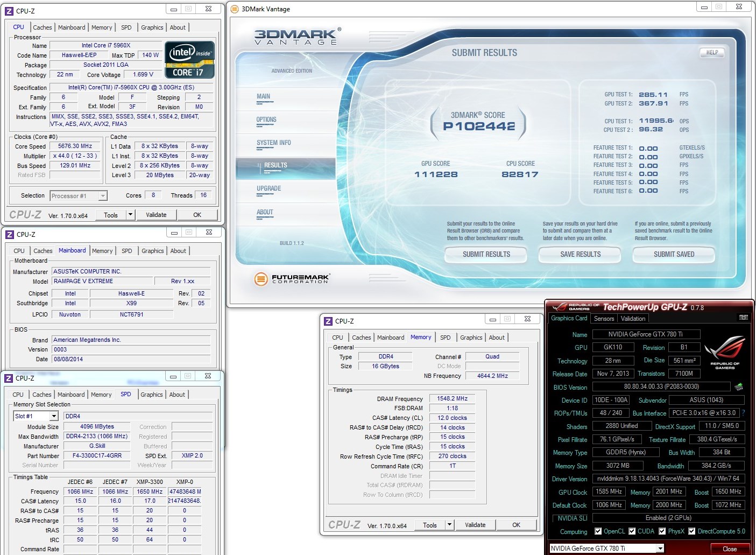756x555 pixels.
Task: Select About tab in Mainboard CPU-Z window
Action: 178,251
